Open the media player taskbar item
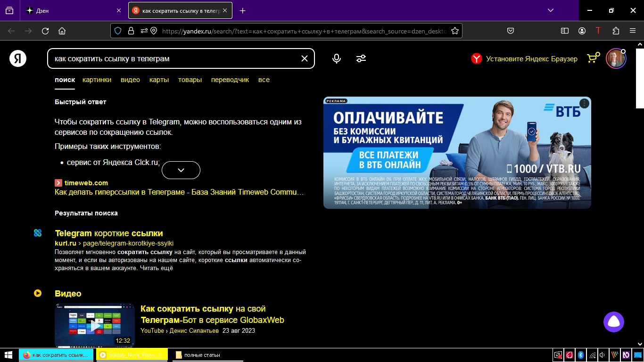Image resolution: width=644 pixels, height=362 pixels. (132, 355)
